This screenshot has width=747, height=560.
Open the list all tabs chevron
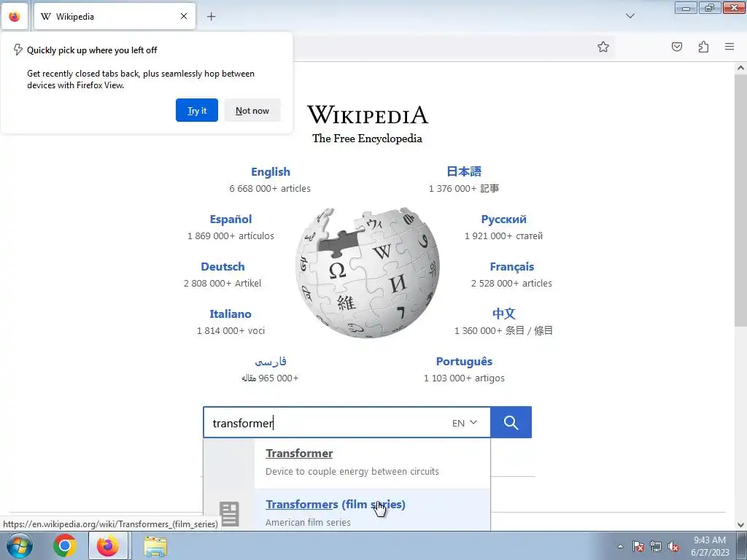[x=630, y=16]
